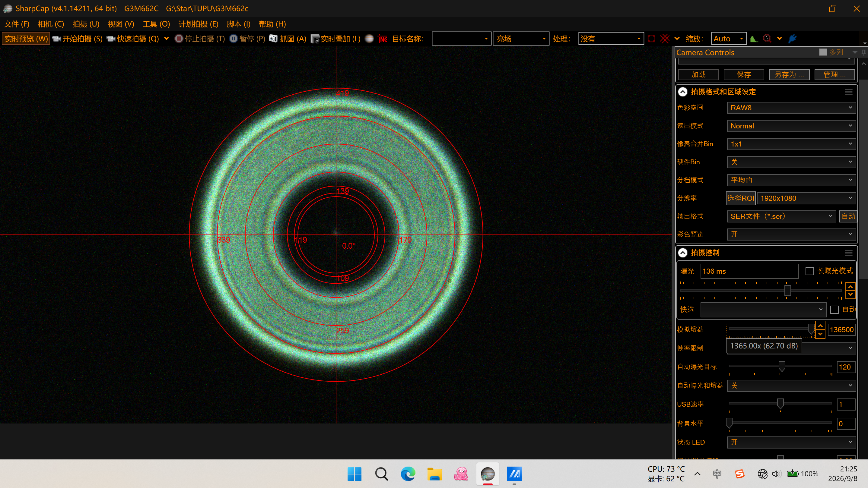Open the pixel Bin 1x1 dropdown
The image size is (868, 488).
coord(791,144)
